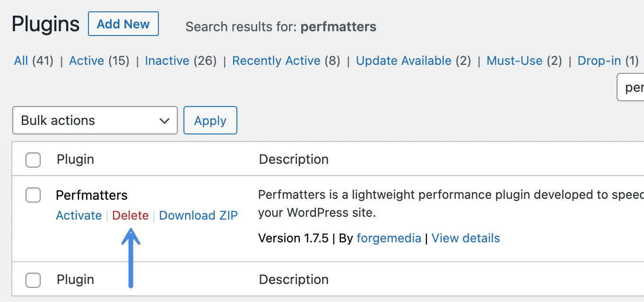View plugins with updates available

click(x=403, y=61)
